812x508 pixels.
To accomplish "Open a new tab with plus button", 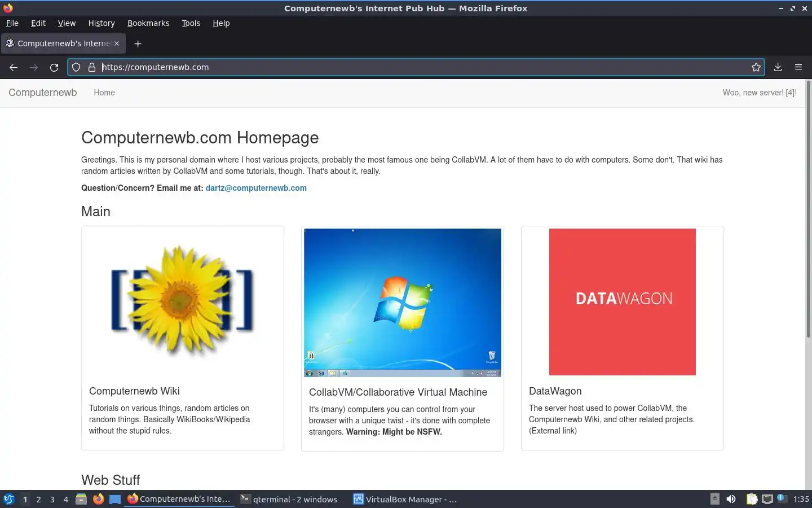I will coord(138,43).
